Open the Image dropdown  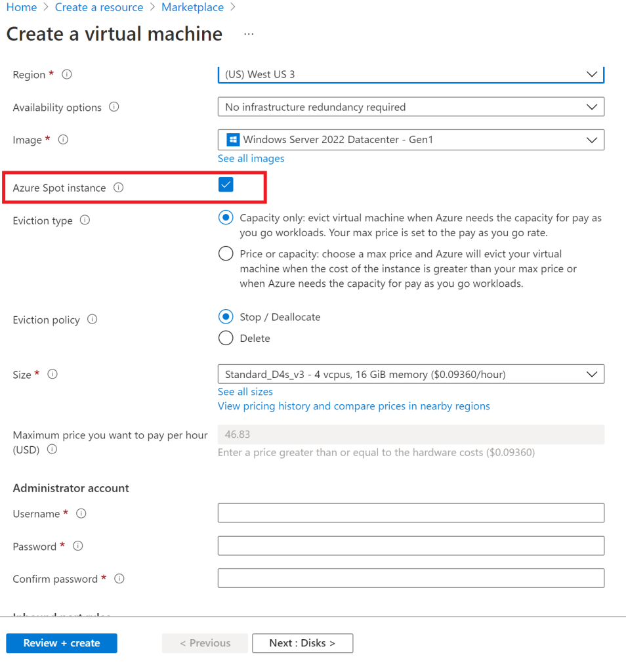click(x=411, y=140)
